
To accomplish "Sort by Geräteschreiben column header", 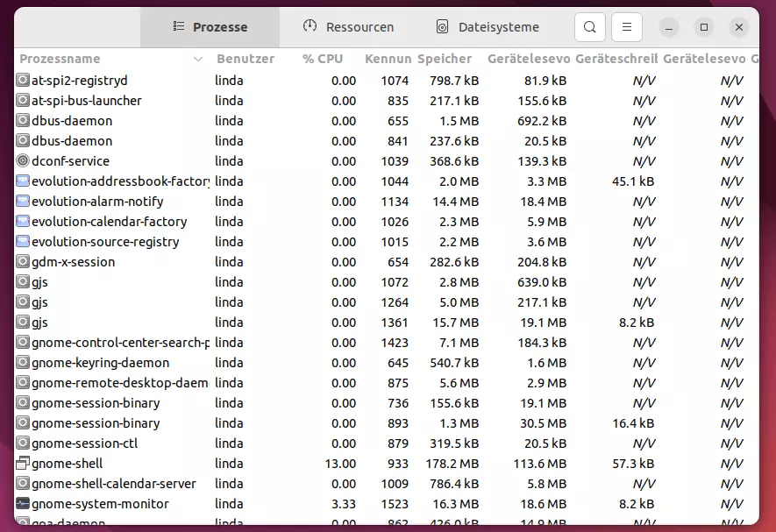I will (x=616, y=59).
